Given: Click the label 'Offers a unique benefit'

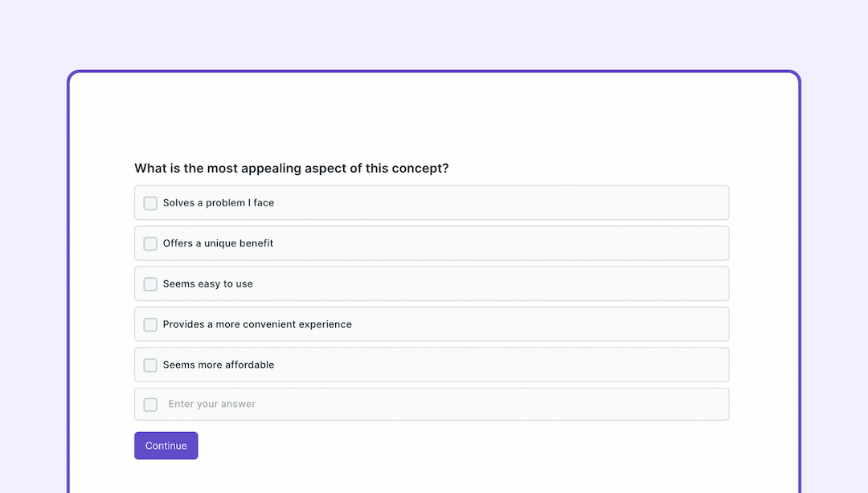Looking at the screenshot, I should click(x=217, y=242).
